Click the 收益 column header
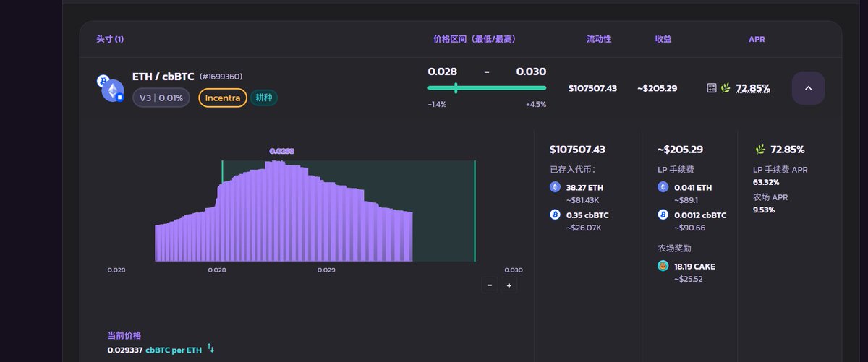Image resolution: width=868 pixels, height=362 pixels. [x=663, y=39]
